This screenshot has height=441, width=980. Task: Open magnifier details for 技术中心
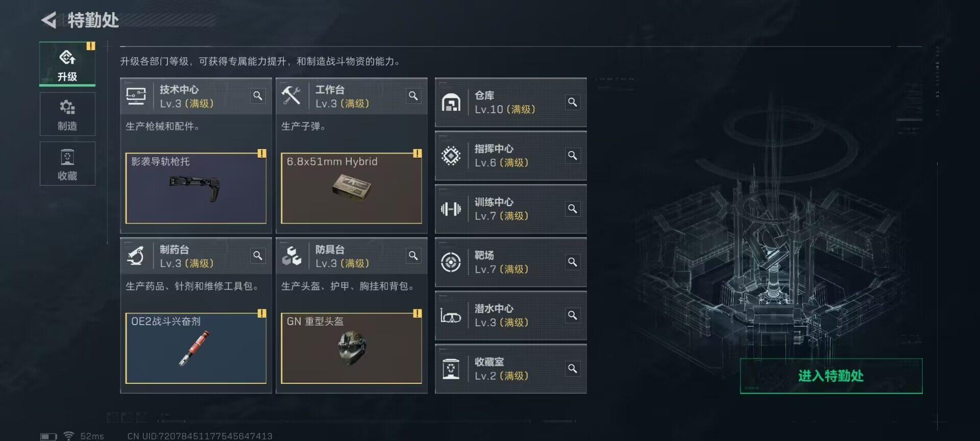coord(258,96)
